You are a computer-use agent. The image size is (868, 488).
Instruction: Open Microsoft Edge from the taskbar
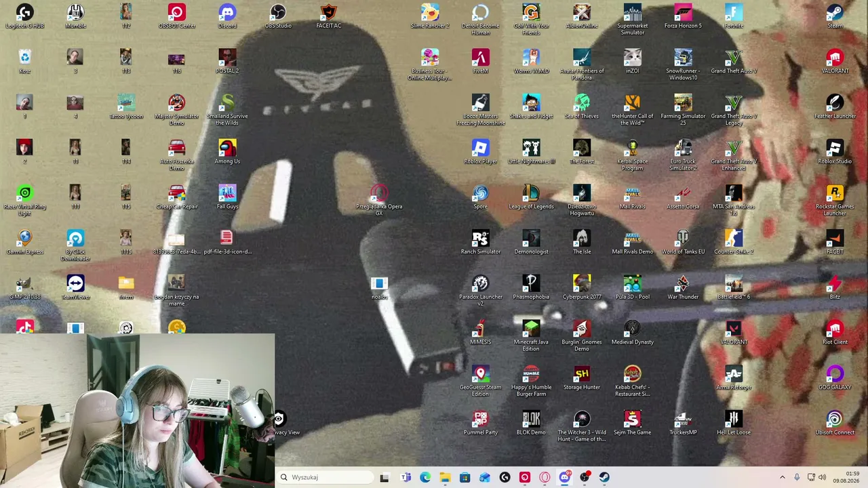tap(425, 477)
